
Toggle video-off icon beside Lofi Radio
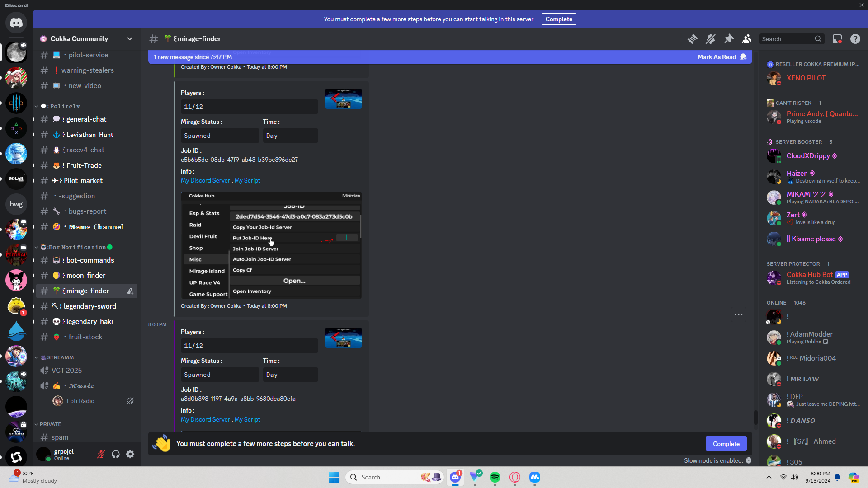pos(130,401)
